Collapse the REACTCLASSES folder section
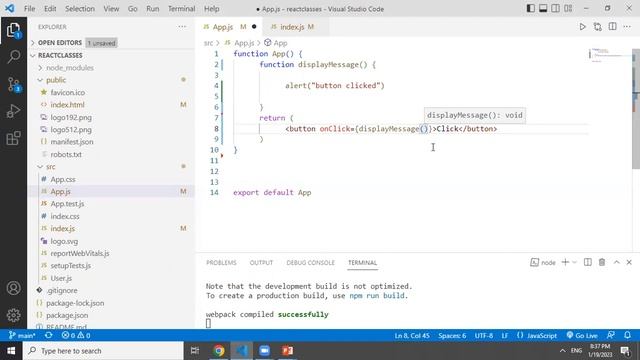 coord(111,55)
